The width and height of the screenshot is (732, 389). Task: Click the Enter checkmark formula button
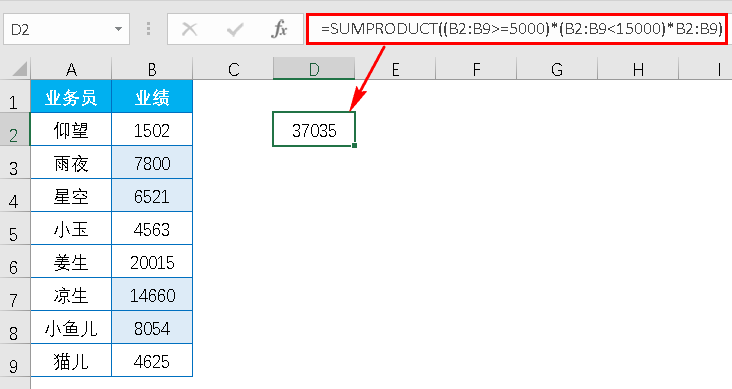point(234,29)
